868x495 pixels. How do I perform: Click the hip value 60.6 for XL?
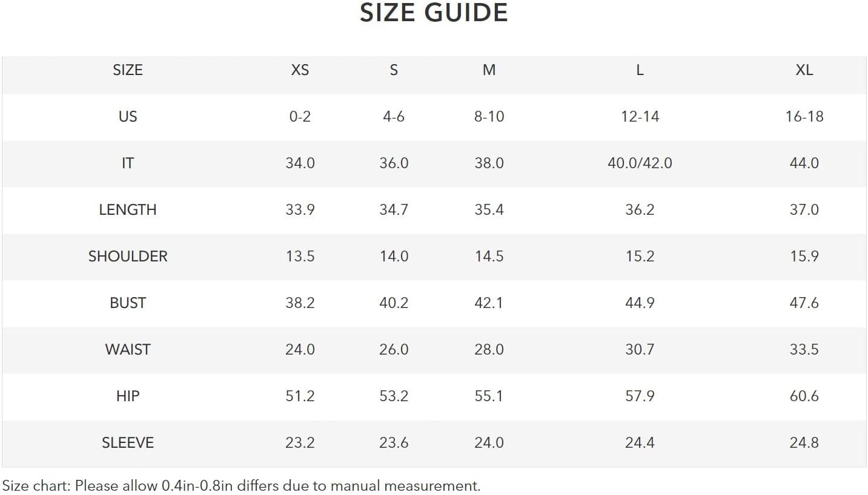pyautogui.click(x=804, y=396)
